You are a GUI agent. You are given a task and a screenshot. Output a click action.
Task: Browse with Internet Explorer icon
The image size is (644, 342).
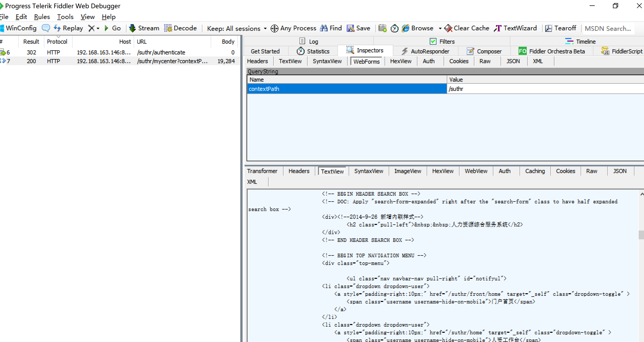(x=406, y=28)
